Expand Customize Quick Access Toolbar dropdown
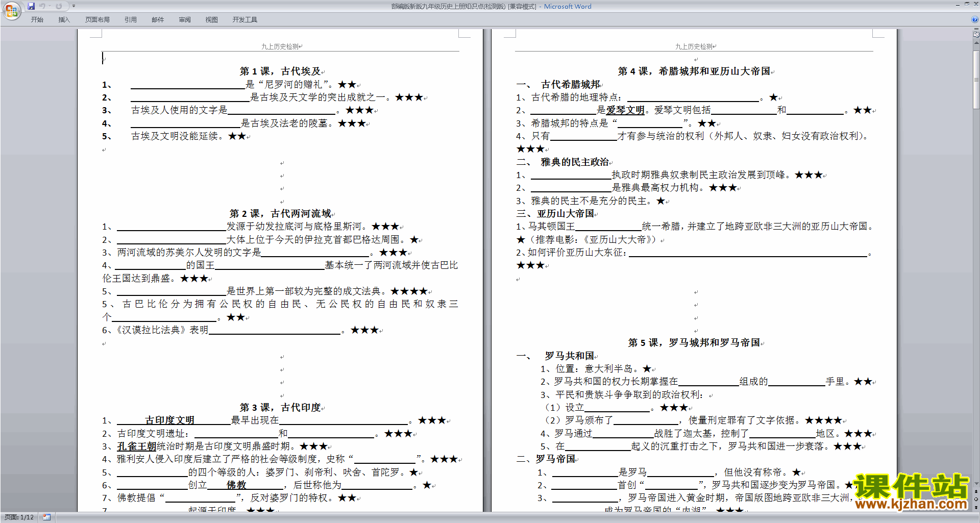 pos(73,6)
